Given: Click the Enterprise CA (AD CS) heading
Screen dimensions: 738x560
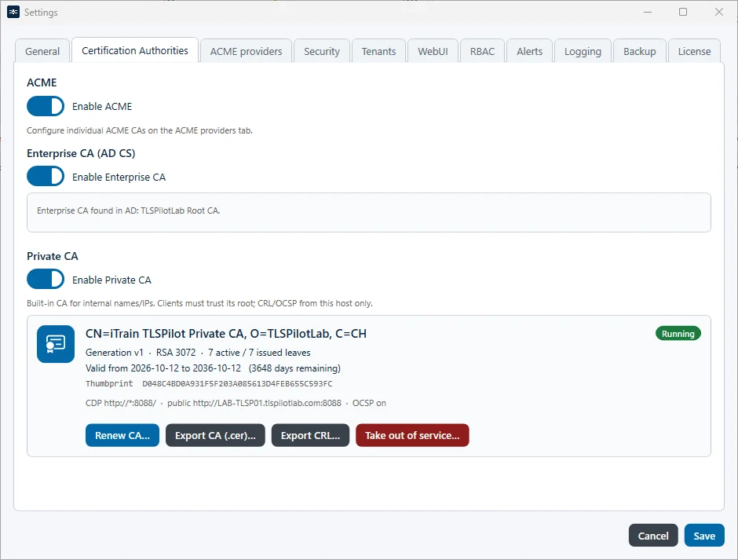Looking at the screenshot, I should (x=81, y=153).
